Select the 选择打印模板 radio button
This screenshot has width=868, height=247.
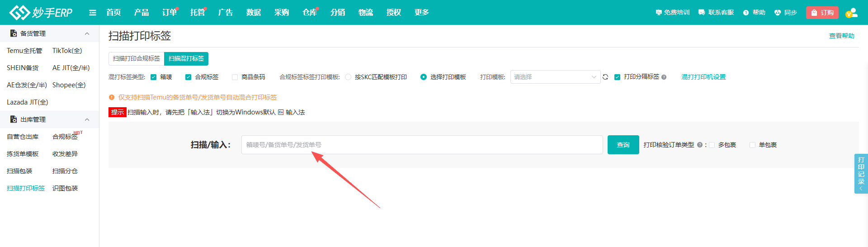pos(424,77)
